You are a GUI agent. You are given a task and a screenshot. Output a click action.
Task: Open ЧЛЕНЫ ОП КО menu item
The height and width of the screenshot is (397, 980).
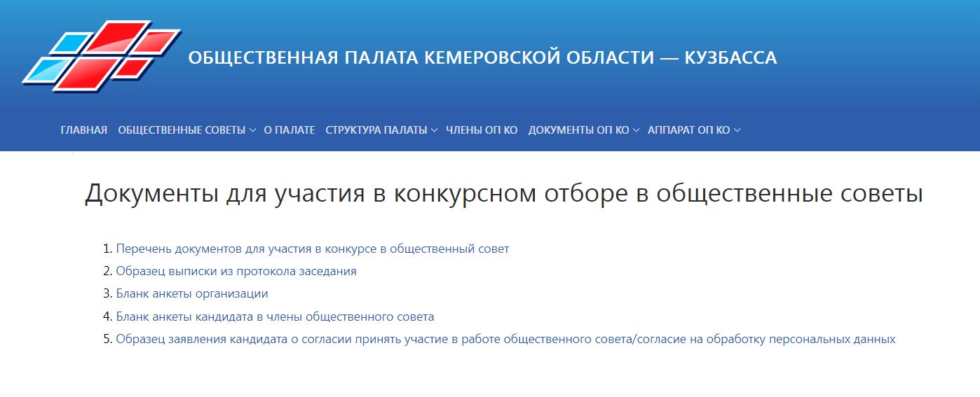click(x=482, y=130)
